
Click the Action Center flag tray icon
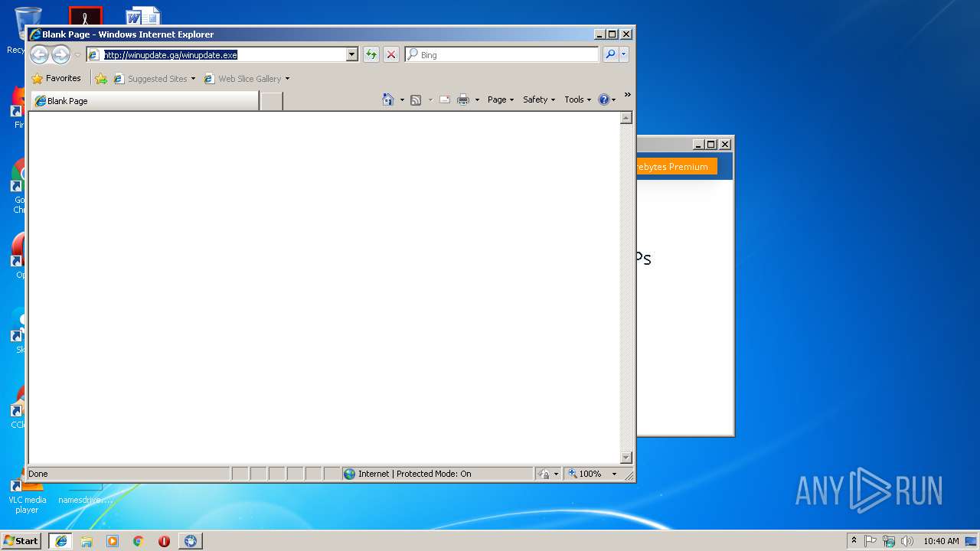pos(871,541)
